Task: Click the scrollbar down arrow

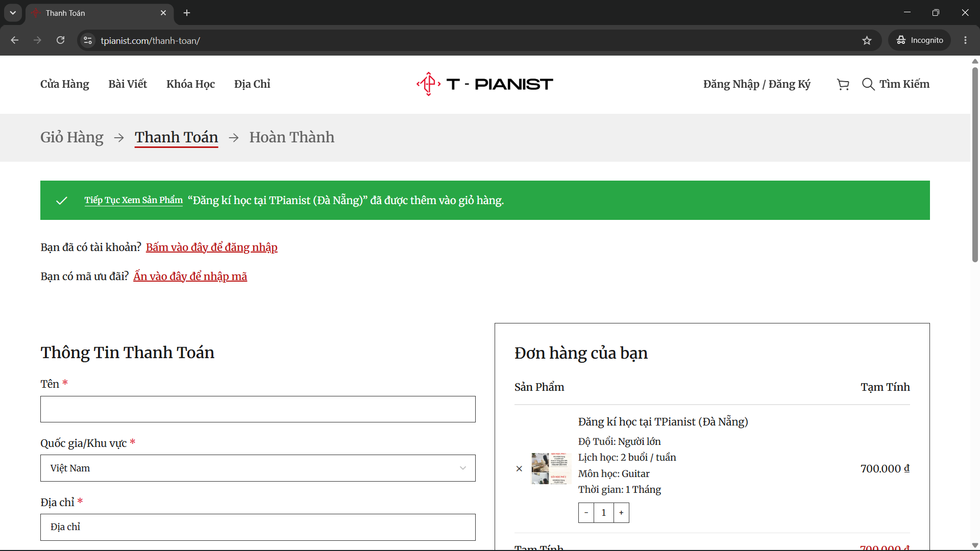Action: pyautogui.click(x=975, y=545)
